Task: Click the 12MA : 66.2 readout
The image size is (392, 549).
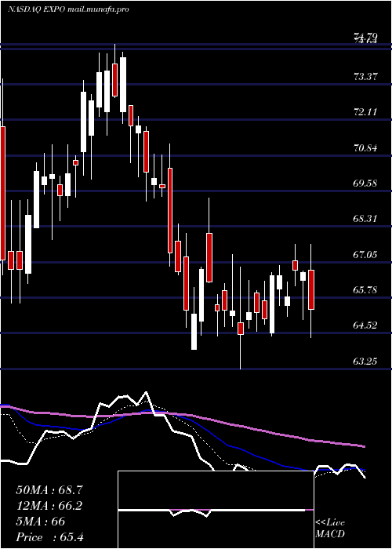Action: 49,506
